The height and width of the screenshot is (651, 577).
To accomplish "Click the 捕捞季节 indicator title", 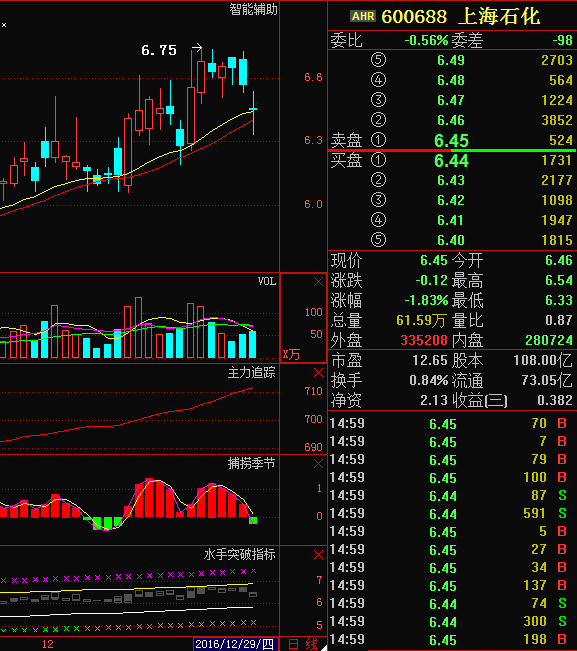I will (x=252, y=464).
